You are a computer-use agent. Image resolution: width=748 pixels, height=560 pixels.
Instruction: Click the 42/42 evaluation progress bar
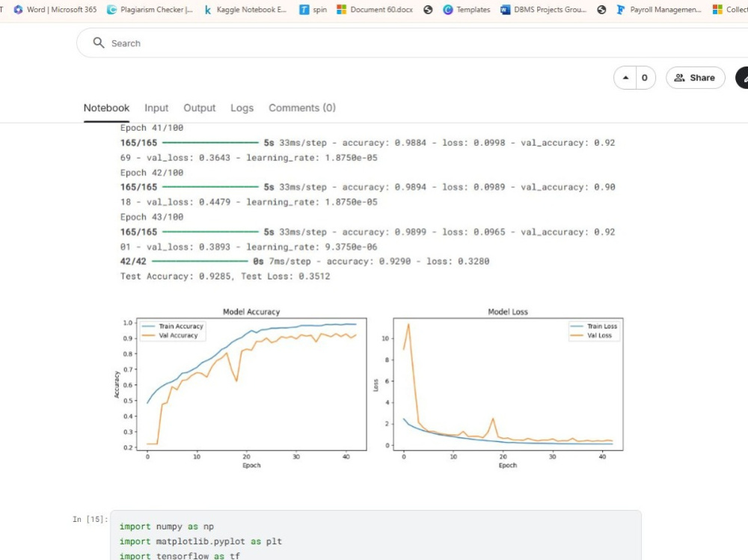(200, 262)
